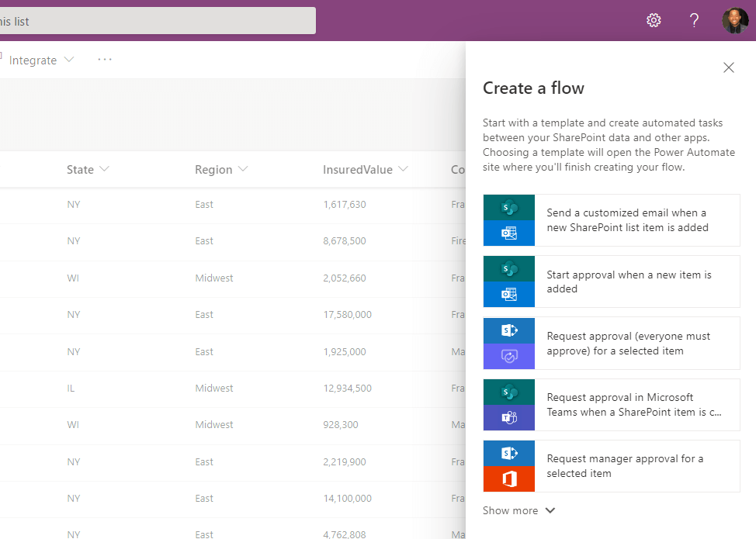Close the Create a flow panel
The width and height of the screenshot is (756, 539).
pyautogui.click(x=729, y=67)
